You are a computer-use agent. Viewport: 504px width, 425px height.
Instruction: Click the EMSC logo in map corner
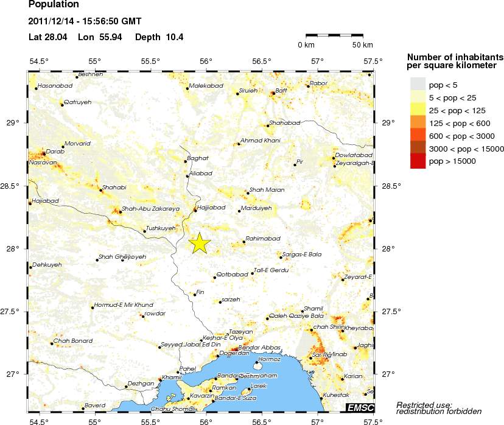[360, 407]
